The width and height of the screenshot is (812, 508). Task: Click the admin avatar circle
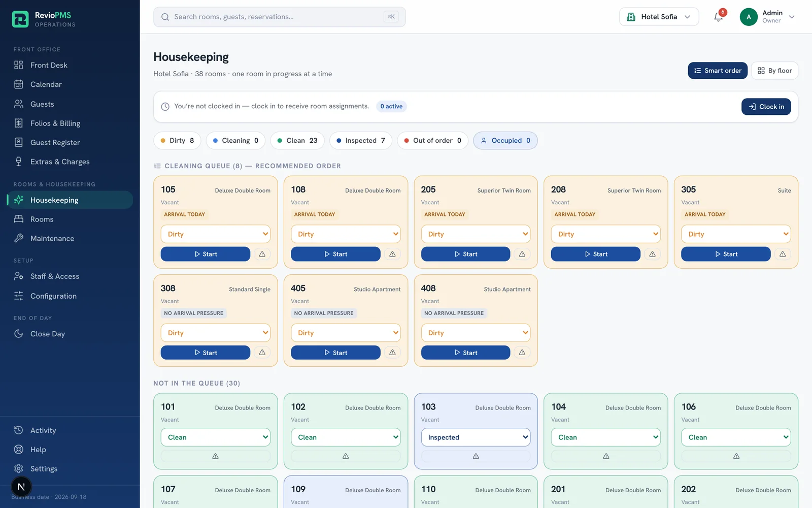pyautogui.click(x=749, y=17)
